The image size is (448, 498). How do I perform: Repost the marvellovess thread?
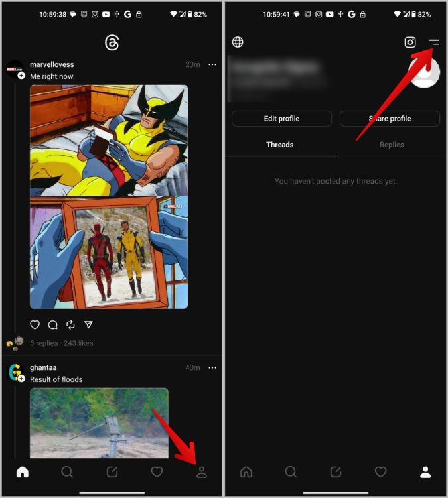pyautogui.click(x=70, y=324)
